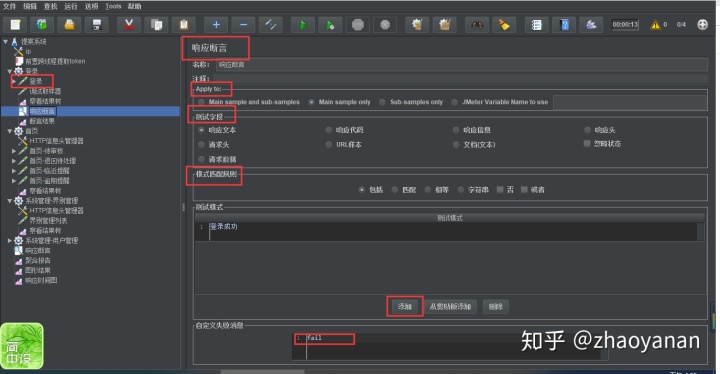Open the 选项 Options menu
Image resolution: width=720 pixels, height=374 pixels.
(91, 6)
